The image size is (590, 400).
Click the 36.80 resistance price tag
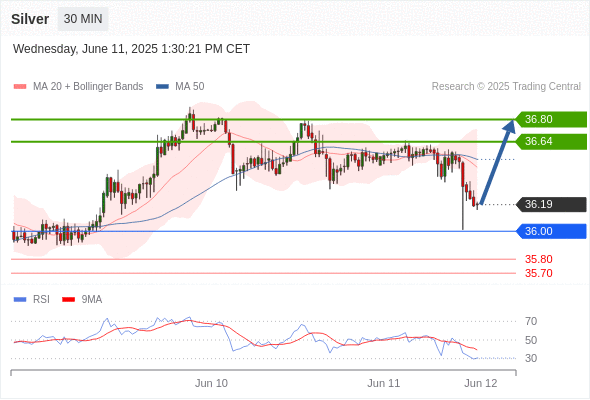coord(551,119)
